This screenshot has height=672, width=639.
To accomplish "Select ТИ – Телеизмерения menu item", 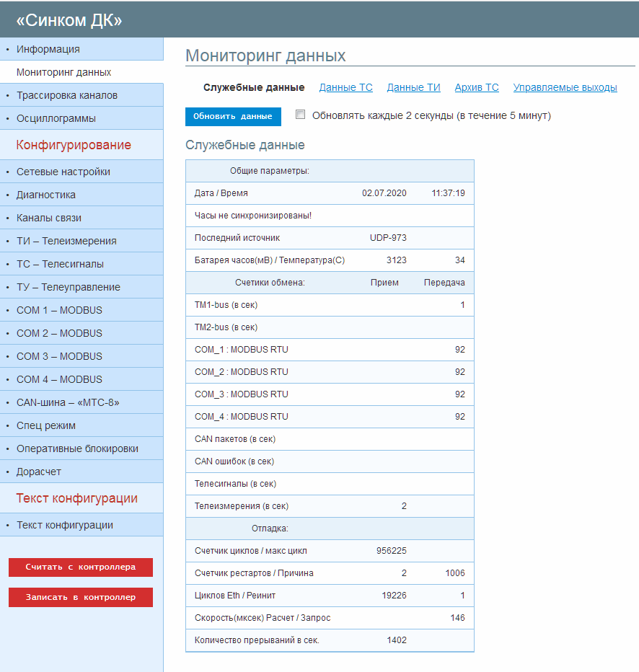I will (66, 241).
